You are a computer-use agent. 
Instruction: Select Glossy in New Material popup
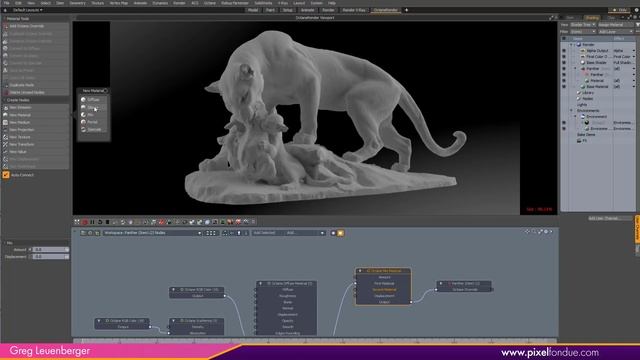(93, 107)
